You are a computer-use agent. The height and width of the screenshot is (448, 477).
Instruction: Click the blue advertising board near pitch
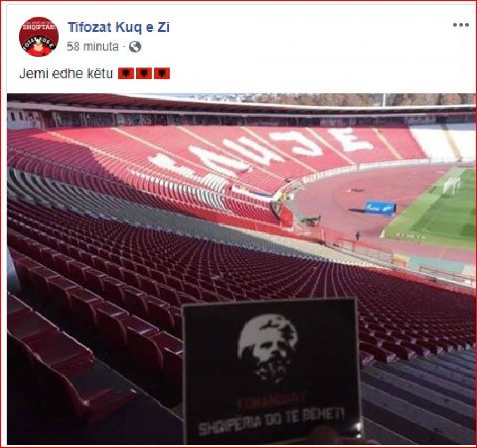(381, 208)
